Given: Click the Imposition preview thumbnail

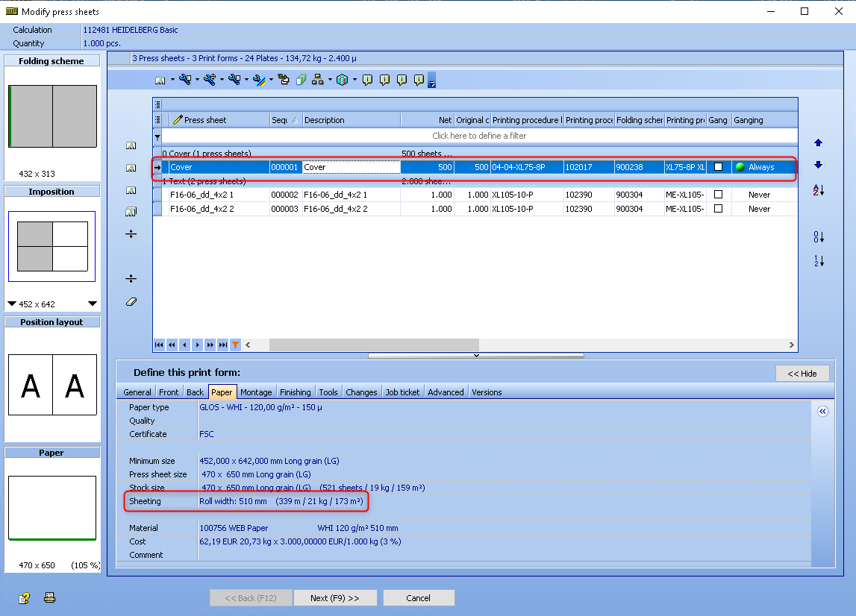Looking at the screenshot, I should coord(51,247).
